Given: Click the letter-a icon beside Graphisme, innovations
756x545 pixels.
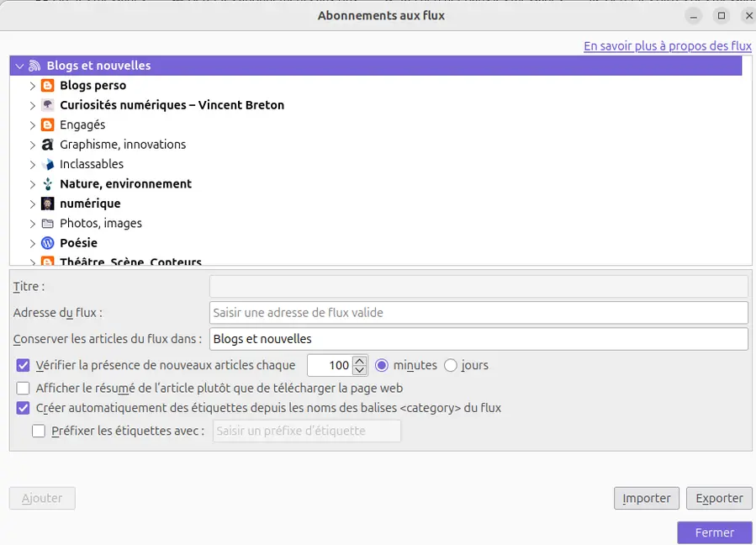Looking at the screenshot, I should tap(47, 145).
